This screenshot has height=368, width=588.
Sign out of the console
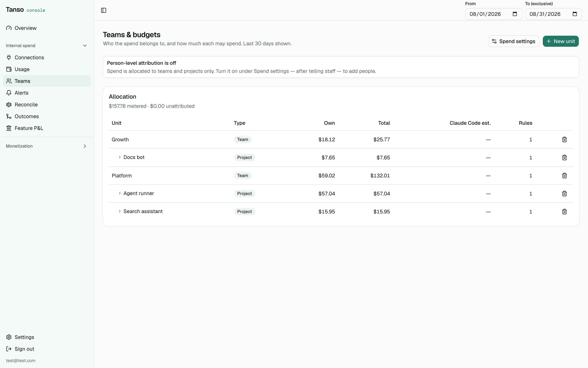(x=47, y=349)
